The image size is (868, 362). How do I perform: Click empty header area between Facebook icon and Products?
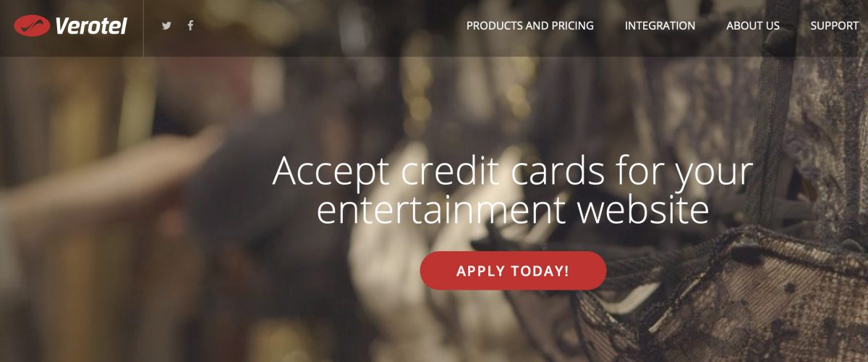329,26
